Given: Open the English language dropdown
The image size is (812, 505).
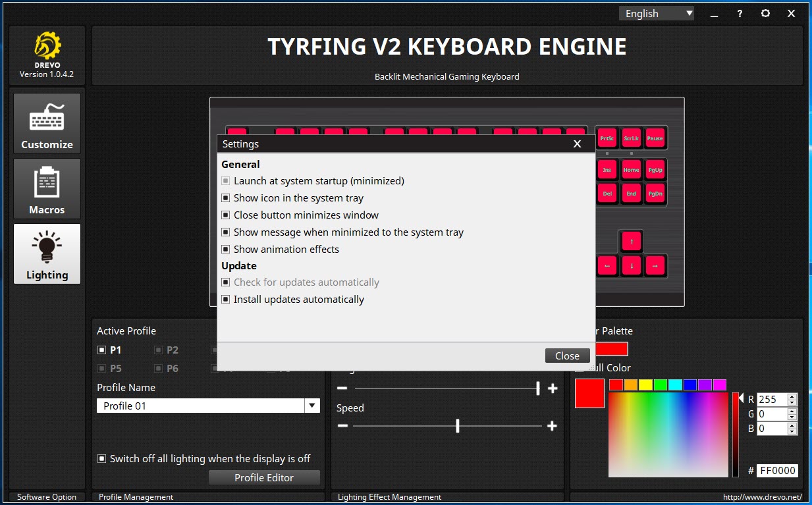Looking at the screenshot, I should 657,13.
